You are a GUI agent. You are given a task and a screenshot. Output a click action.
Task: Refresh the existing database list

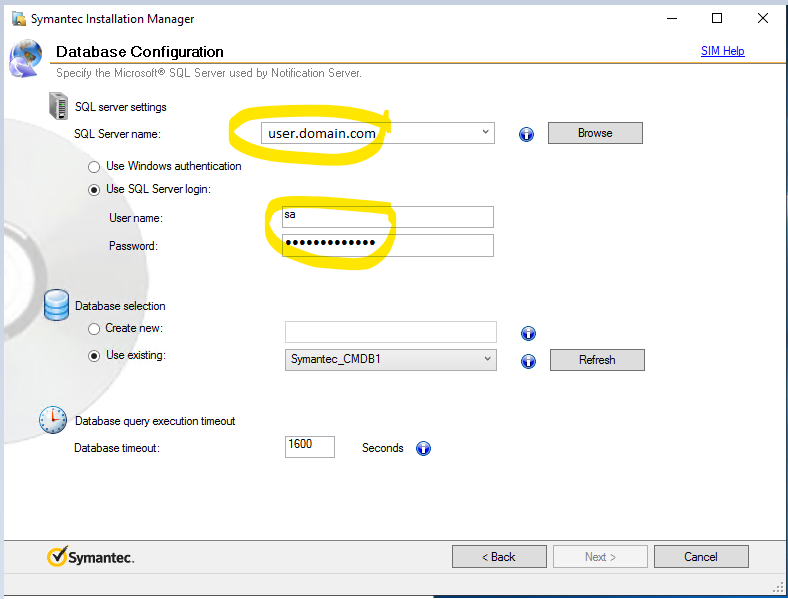[597, 360]
